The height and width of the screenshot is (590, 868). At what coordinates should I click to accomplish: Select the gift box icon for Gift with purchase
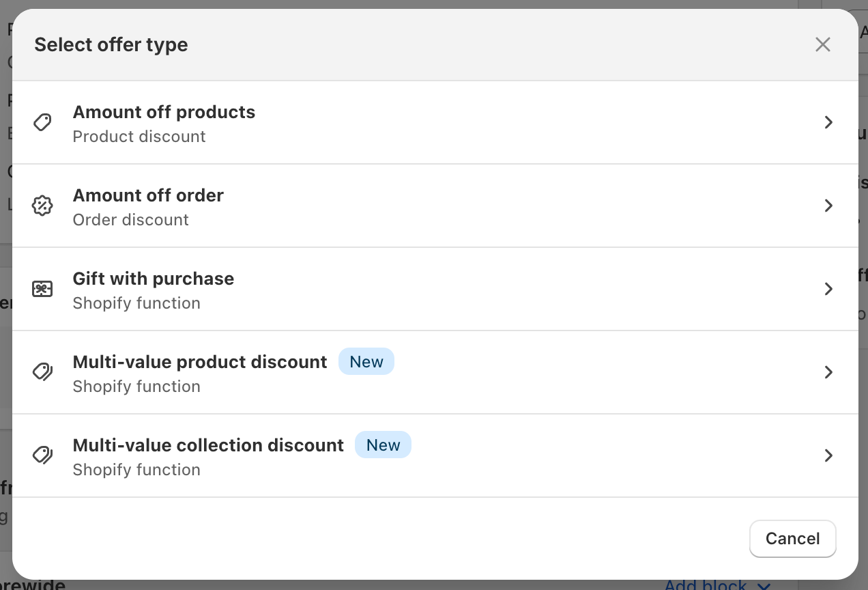(x=42, y=289)
